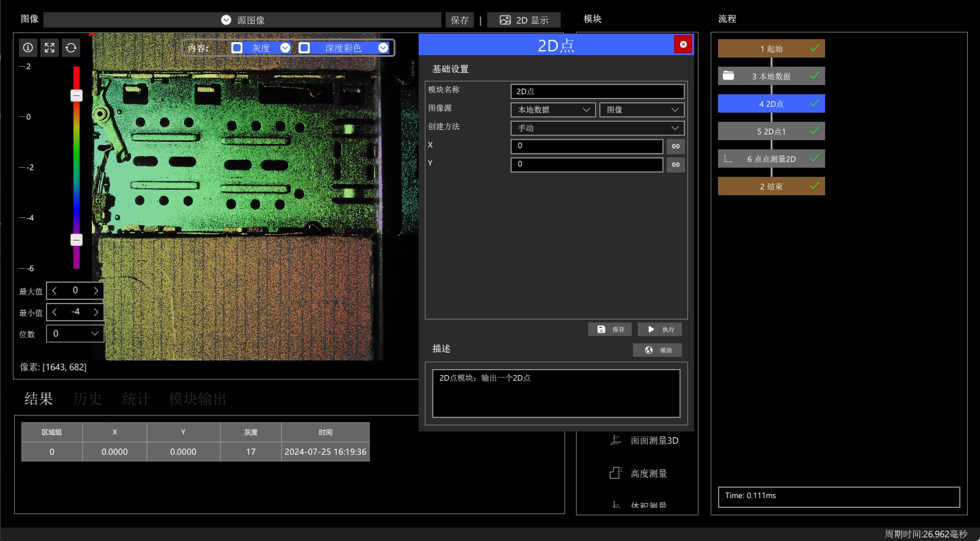Click the 6 点点测量2D flow step
980x541 pixels.
click(771, 159)
